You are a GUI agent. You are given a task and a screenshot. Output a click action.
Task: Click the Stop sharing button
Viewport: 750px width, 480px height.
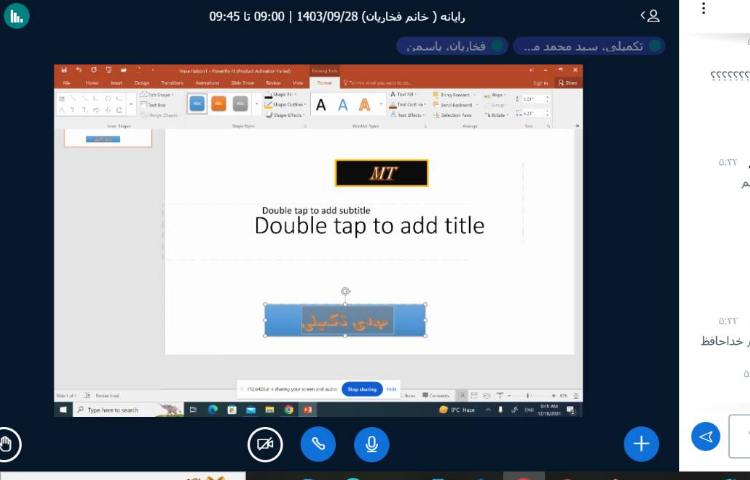[x=362, y=389]
